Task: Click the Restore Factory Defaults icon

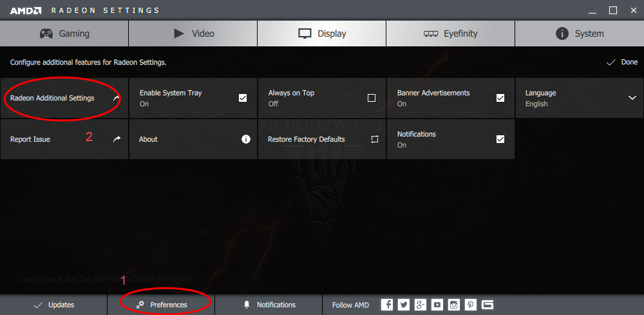Action: tap(374, 139)
